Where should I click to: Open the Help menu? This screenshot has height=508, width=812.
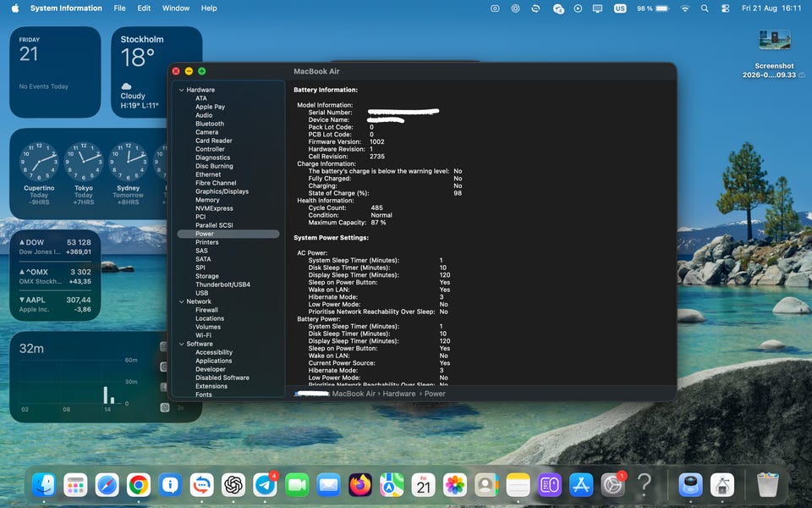point(209,8)
